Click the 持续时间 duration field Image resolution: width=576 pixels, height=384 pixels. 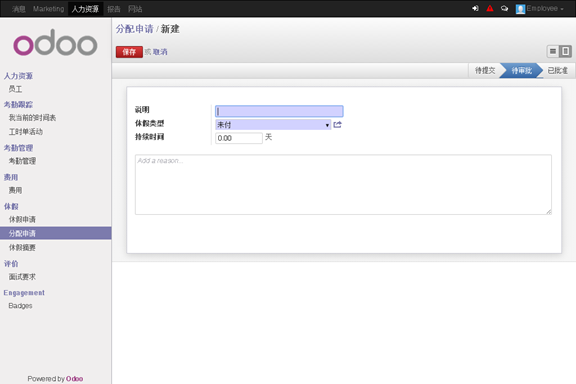pos(239,138)
